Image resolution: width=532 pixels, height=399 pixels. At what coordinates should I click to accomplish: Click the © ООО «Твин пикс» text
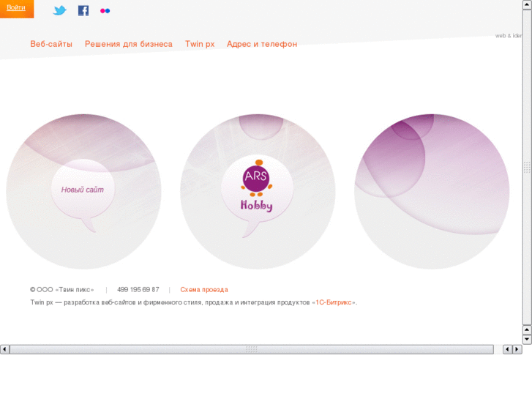[x=61, y=290]
